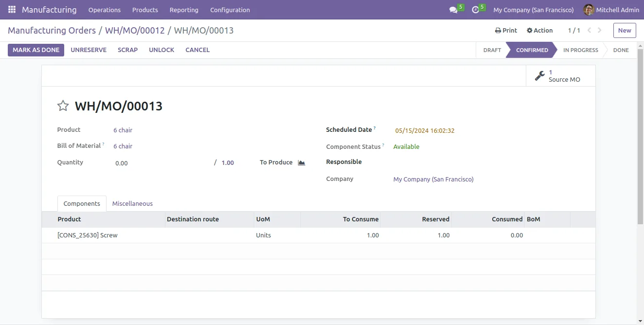Open My Company (San Francisco) company field link
This screenshot has height=325, width=644.
[433, 180]
